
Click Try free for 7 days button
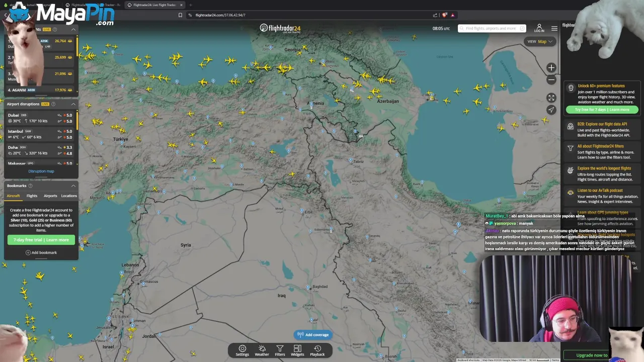click(602, 110)
